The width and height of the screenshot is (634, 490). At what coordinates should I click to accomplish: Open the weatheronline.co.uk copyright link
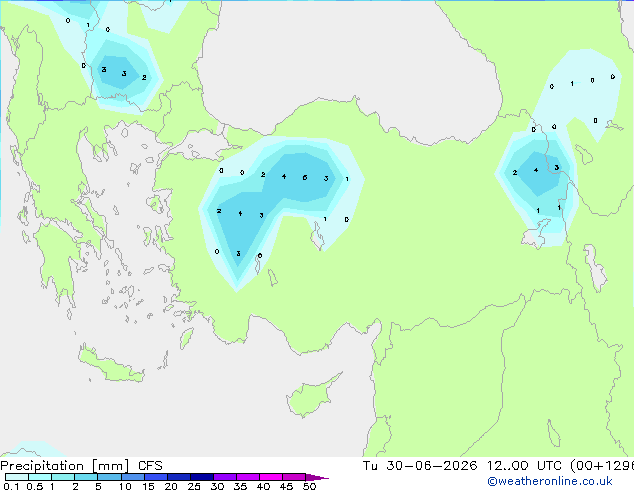pos(550,481)
